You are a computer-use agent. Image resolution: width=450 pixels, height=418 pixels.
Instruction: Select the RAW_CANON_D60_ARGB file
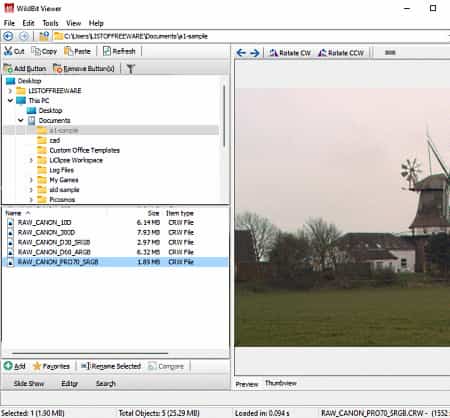(54, 252)
